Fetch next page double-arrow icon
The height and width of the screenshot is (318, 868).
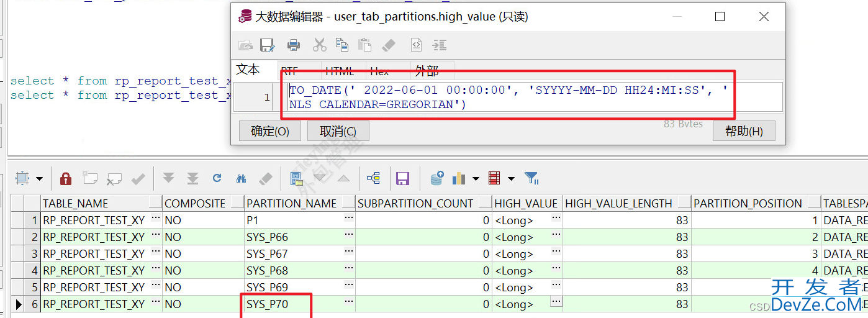(x=168, y=179)
